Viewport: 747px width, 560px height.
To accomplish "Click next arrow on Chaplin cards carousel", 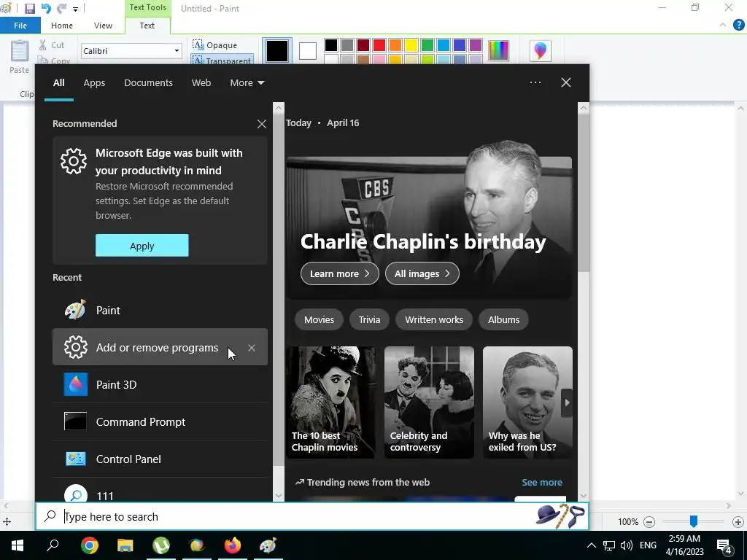I will pyautogui.click(x=567, y=402).
